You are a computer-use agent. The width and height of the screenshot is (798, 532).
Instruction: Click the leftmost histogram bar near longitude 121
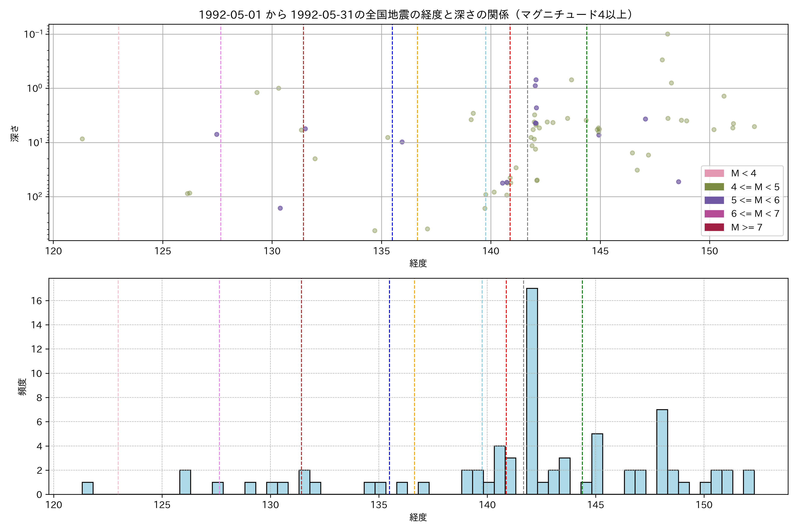pos(88,488)
